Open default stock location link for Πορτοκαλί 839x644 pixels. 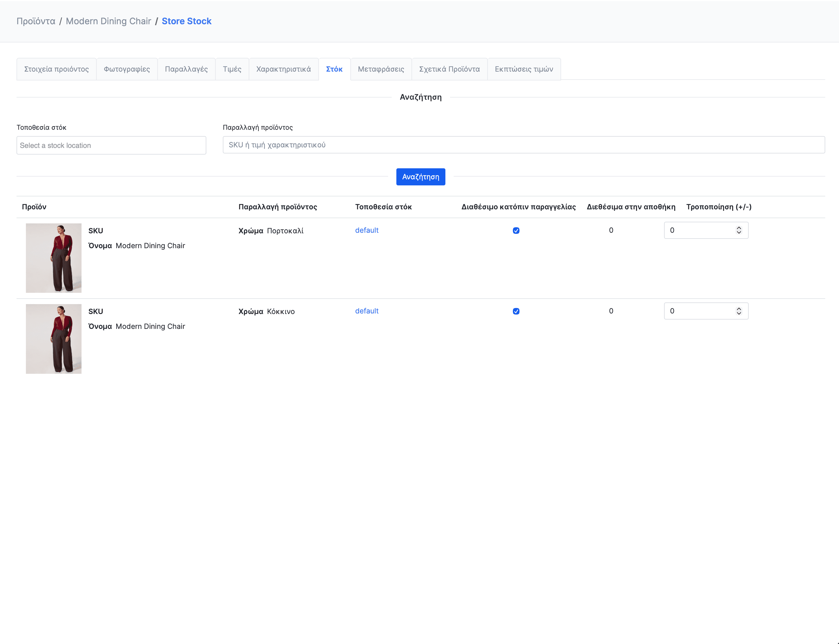coord(366,230)
